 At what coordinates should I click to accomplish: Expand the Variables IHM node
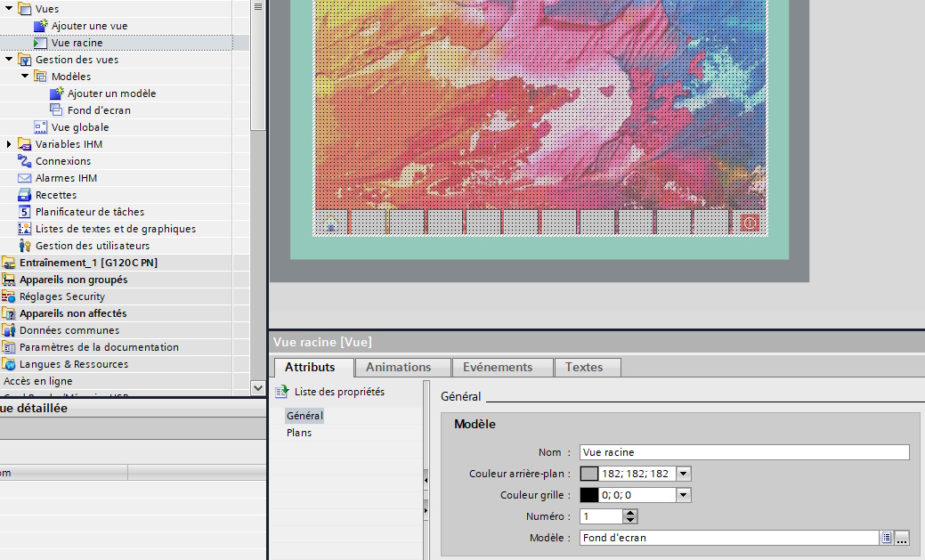coord(9,144)
